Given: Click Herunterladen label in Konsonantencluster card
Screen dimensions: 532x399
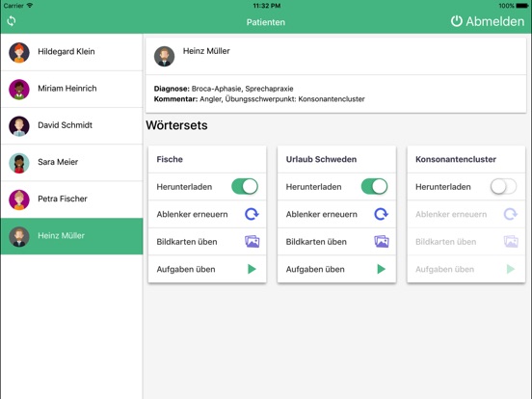Looking at the screenshot, I should pos(443,187).
